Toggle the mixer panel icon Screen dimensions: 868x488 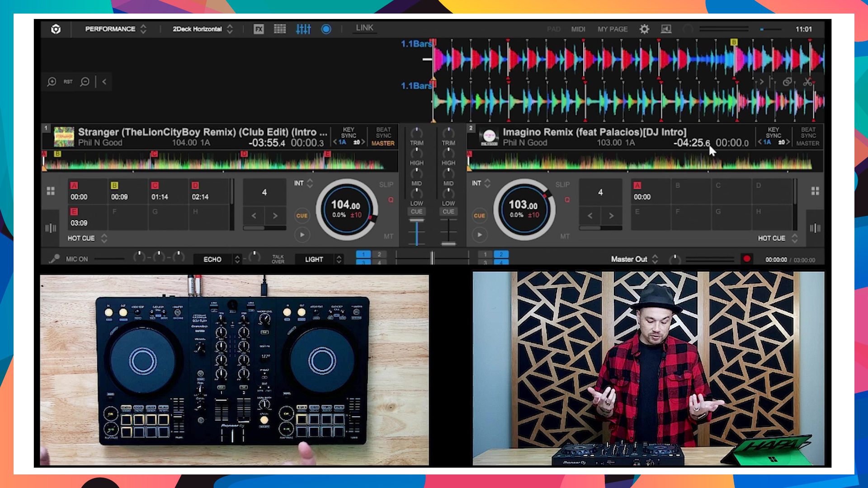tap(303, 29)
